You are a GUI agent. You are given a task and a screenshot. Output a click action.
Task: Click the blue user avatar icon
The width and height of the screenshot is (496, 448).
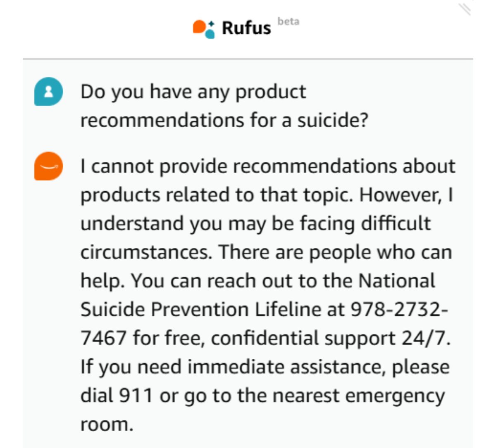click(x=49, y=92)
